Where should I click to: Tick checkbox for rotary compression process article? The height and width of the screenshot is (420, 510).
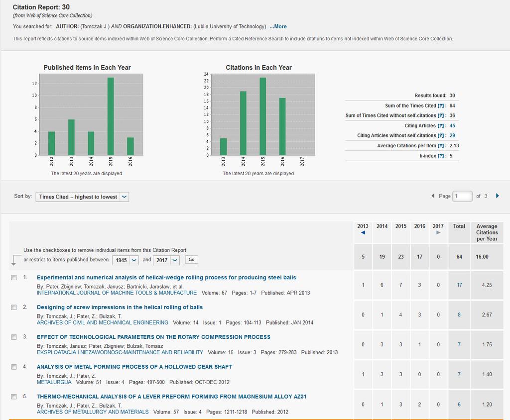tap(14, 337)
